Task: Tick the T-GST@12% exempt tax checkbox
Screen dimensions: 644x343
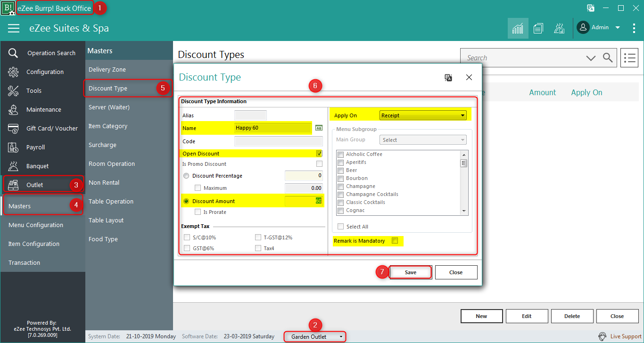Action: pyautogui.click(x=258, y=237)
